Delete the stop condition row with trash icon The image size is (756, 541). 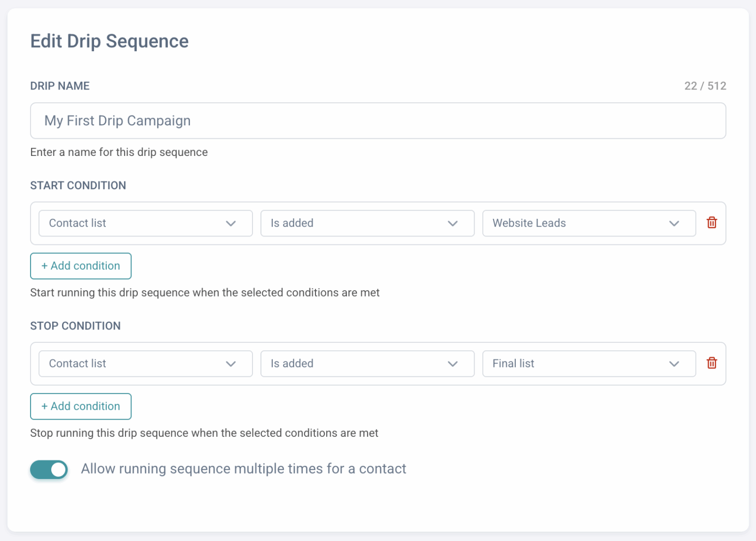(712, 363)
